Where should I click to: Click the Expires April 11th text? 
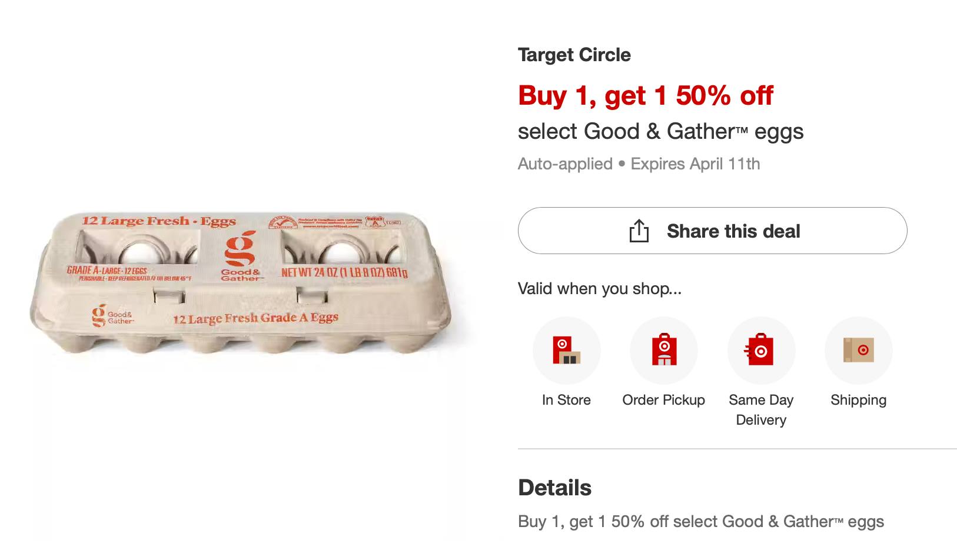(x=695, y=164)
